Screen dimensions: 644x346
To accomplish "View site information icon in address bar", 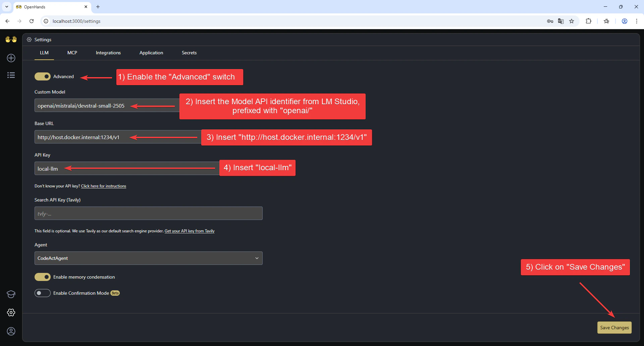I will (46, 21).
